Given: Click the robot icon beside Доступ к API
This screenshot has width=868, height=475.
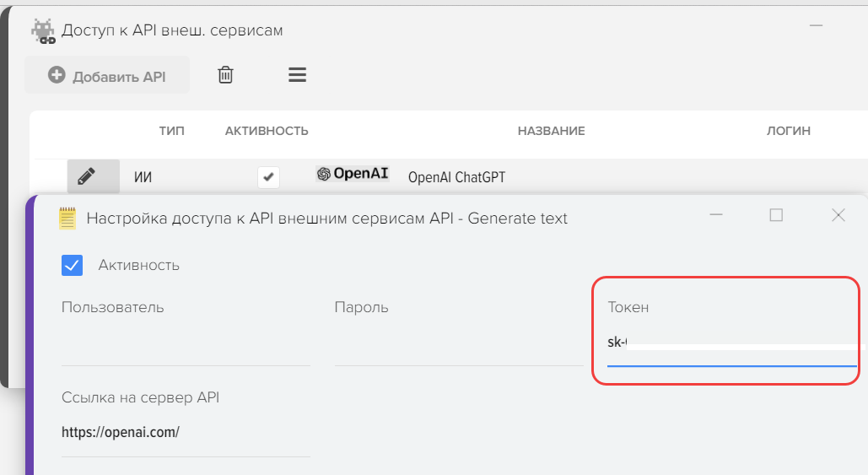Looking at the screenshot, I should click(x=43, y=31).
